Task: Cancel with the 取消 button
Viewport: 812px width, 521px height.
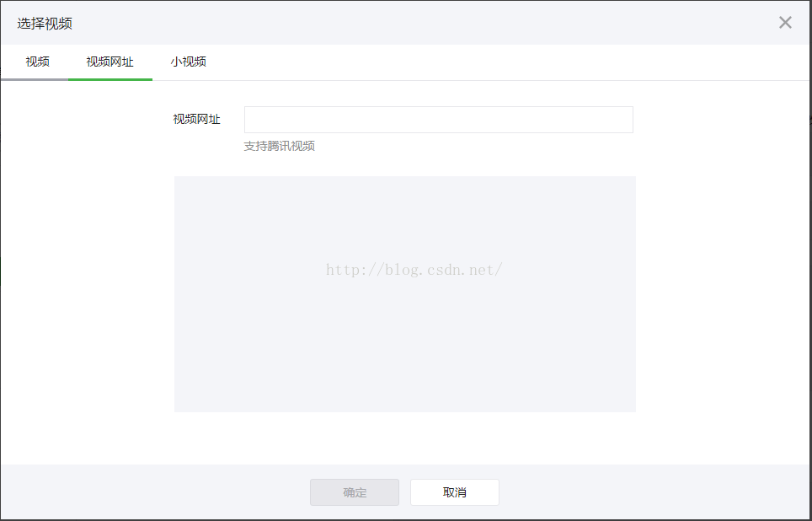Action: [455, 492]
